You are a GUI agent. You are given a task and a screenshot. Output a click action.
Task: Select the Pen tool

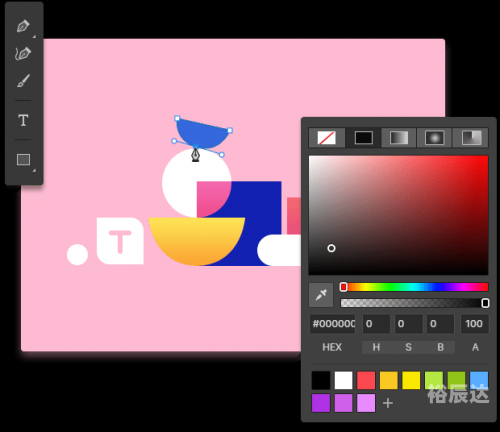point(23,26)
